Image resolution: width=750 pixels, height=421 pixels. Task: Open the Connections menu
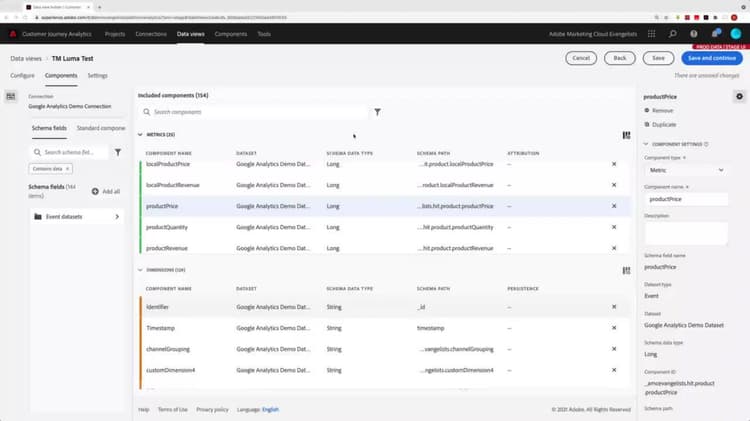click(x=151, y=34)
